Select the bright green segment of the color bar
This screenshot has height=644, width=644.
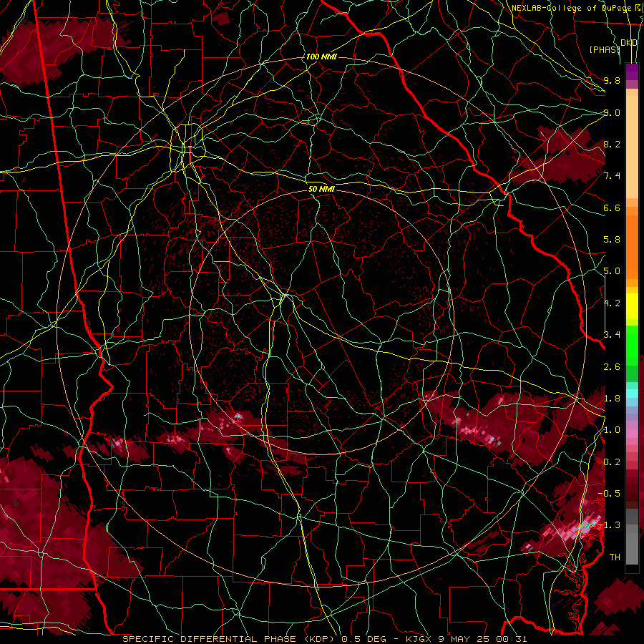(632, 345)
